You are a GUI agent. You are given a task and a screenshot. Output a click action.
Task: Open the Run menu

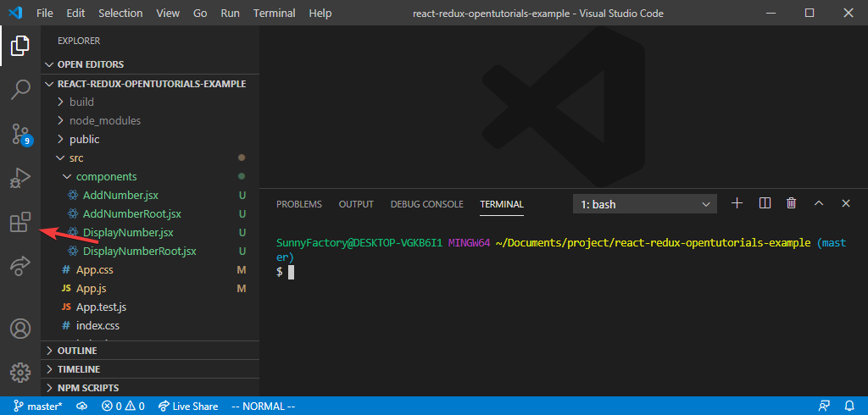pyautogui.click(x=230, y=13)
